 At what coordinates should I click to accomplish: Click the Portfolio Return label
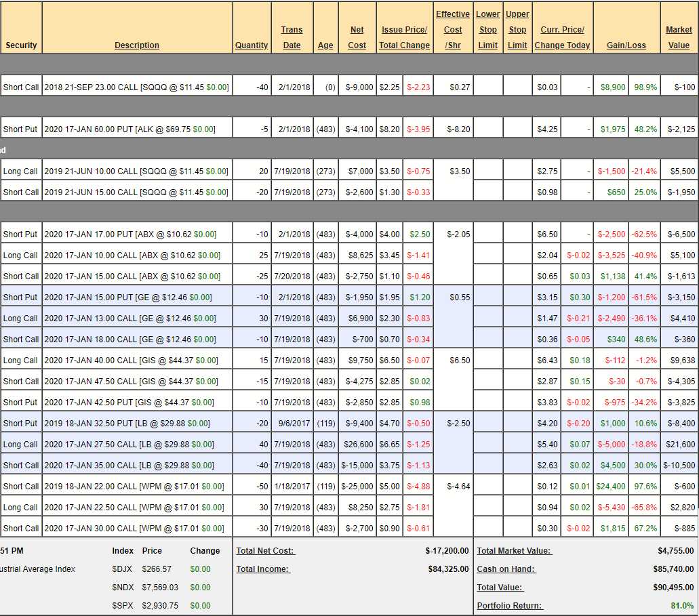click(x=510, y=606)
